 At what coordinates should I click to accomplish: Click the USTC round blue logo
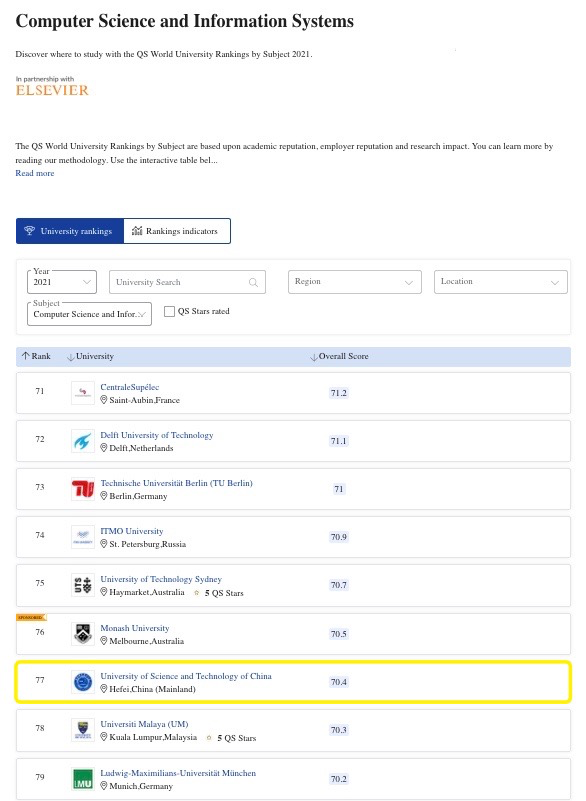(x=83, y=682)
